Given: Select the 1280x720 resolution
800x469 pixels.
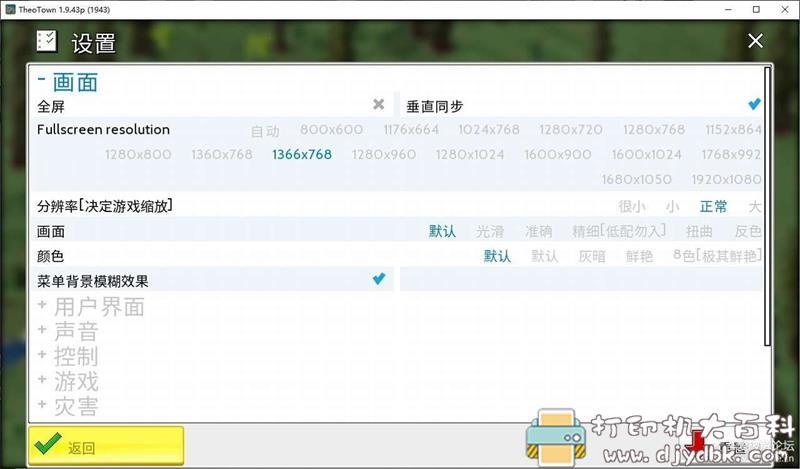Looking at the screenshot, I should (x=571, y=130).
